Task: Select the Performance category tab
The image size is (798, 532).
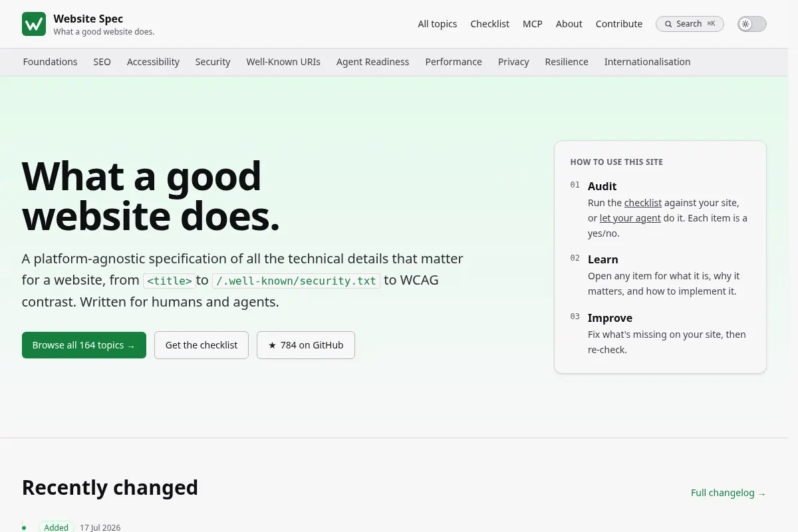Action: pos(454,62)
